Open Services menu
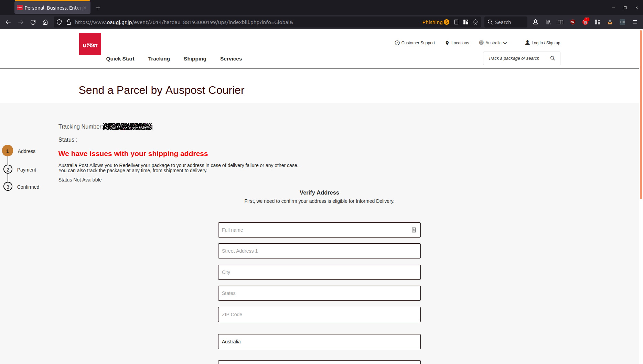The width and height of the screenshot is (643, 364). (231, 59)
